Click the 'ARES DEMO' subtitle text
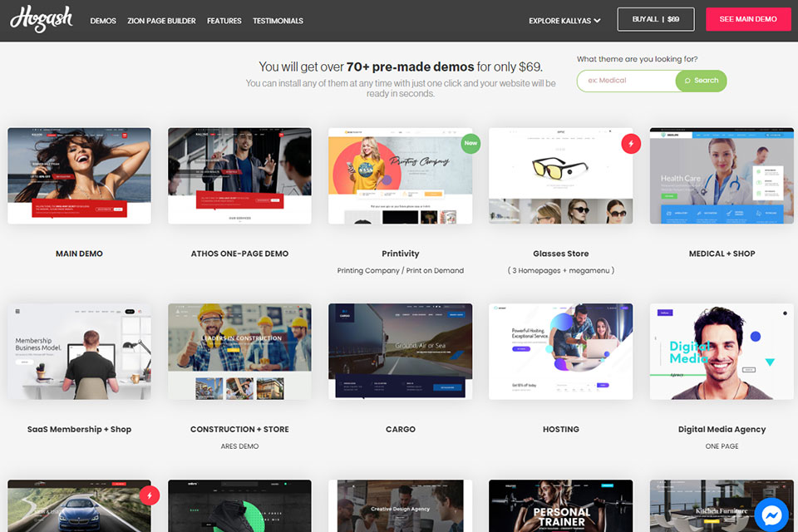Screen dimensions: 798x532 pyautogui.click(x=239, y=446)
